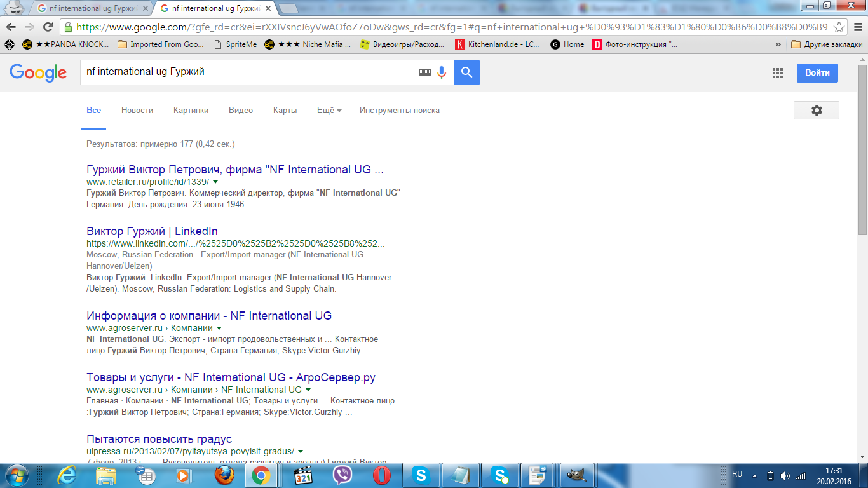Open Viber from the taskbar

342,475
